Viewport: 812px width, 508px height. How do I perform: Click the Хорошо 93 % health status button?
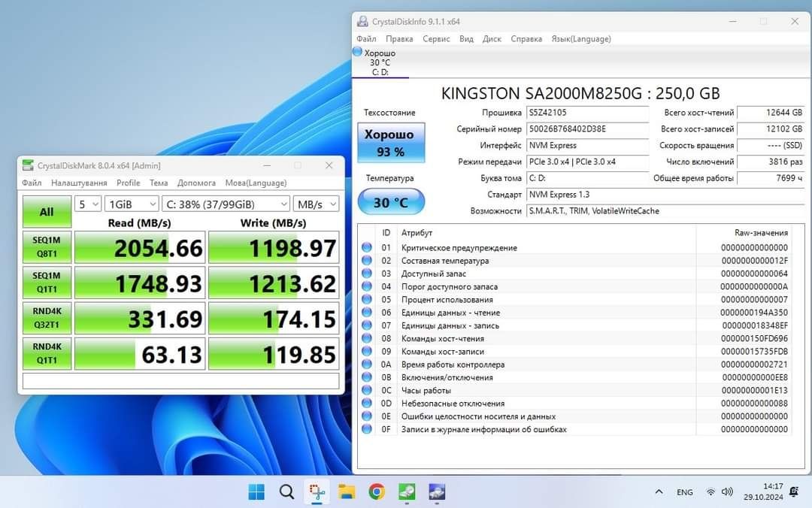coord(391,143)
